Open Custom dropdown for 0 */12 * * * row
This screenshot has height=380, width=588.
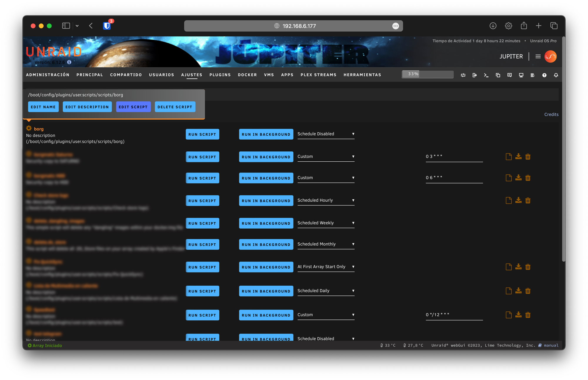326,315
